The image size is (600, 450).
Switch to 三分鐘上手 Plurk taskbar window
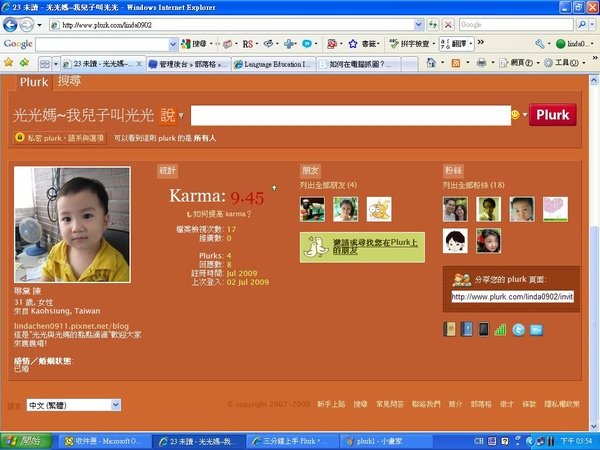[292, 442]
